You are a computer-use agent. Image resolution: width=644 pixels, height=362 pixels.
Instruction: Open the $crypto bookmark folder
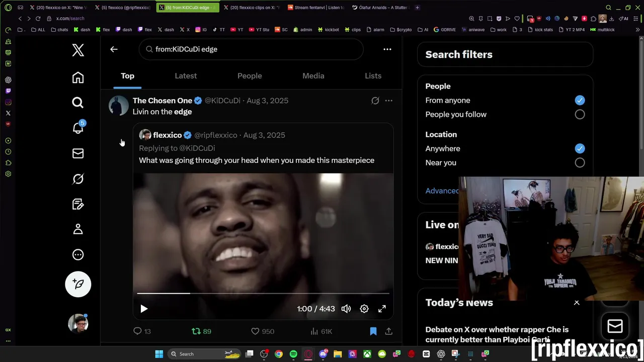pyautogui.click(x=400, y=30)
